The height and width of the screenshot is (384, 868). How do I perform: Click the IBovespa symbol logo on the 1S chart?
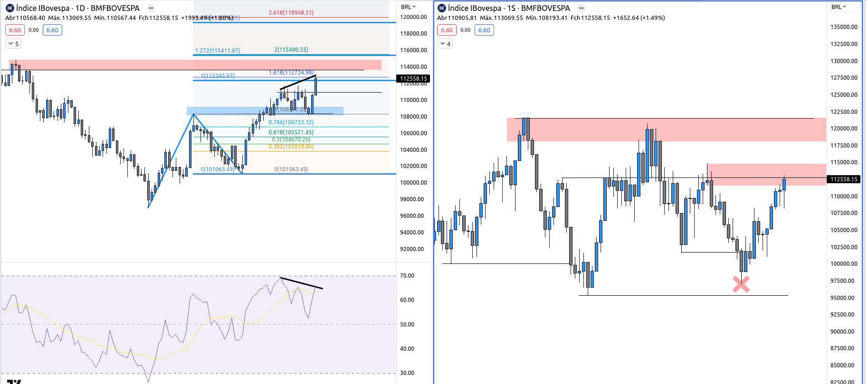click(441, 8)
